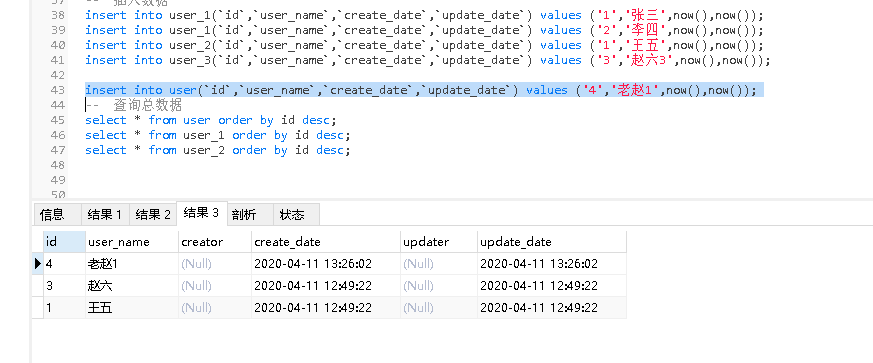The width and height of the screenshot is (873, 363).
Task: Select the 结果 3 tab
Action: pyautogui.click(x=202, y=213)
